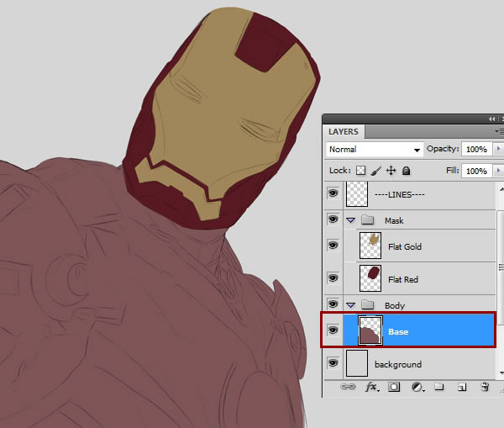Select the 'background' layer name
The width and height of the screenshot is (504, 428).
[x=398, y=365]
